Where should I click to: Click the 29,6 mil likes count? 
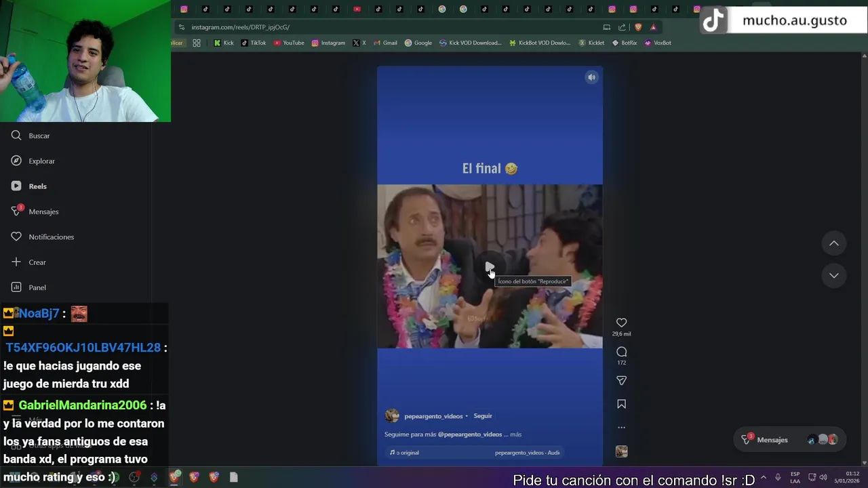(x=621, y=334)
